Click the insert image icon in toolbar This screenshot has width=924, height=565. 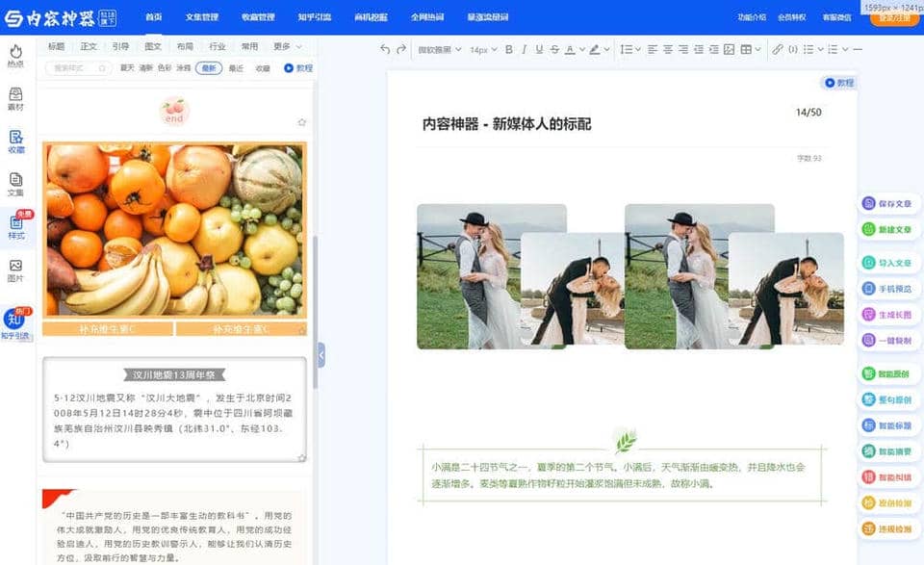[729, 49]
